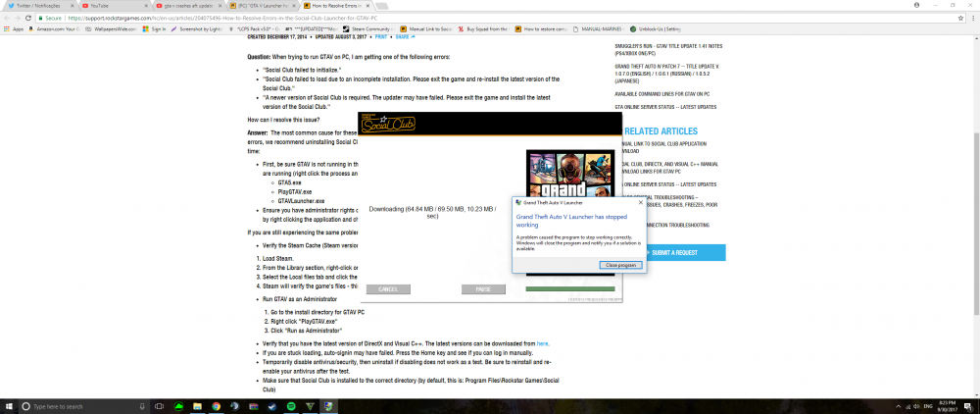Screen dimensions: 980x414
Task: Open Spotify from the taskbar
Action: point(291,406)
